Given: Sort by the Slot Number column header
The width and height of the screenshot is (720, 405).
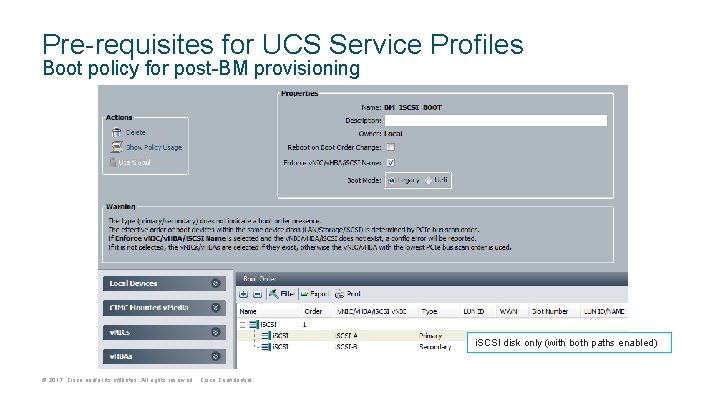Looking at the screenshot, I should coord(555,311).
